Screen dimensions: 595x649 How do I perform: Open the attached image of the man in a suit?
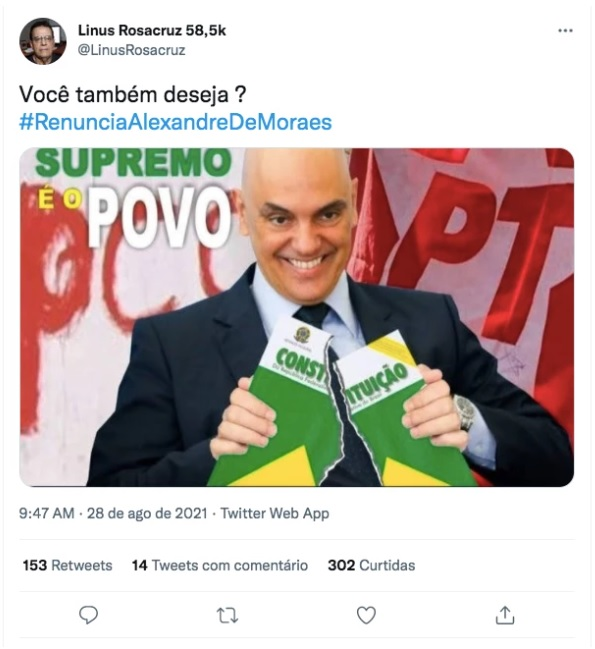coord(297,317)
